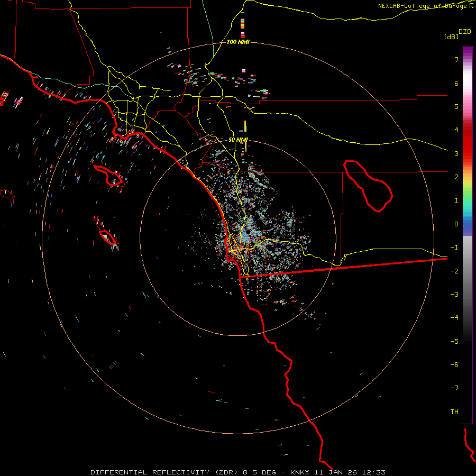Click the 7 dB value on color scale
The image size is (476, 476).
click(x=456, y=59)
